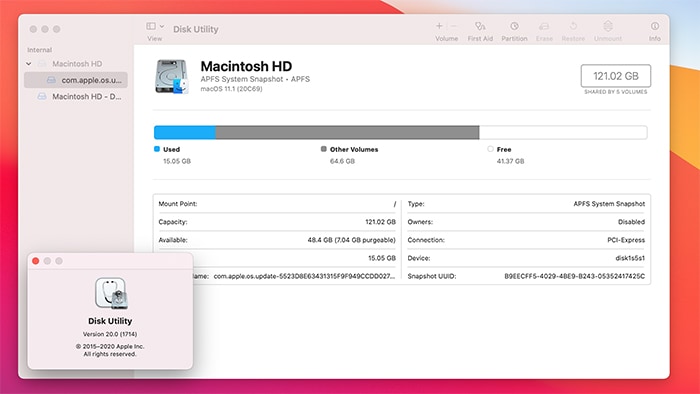Show Info for the volume

point(654,26)
